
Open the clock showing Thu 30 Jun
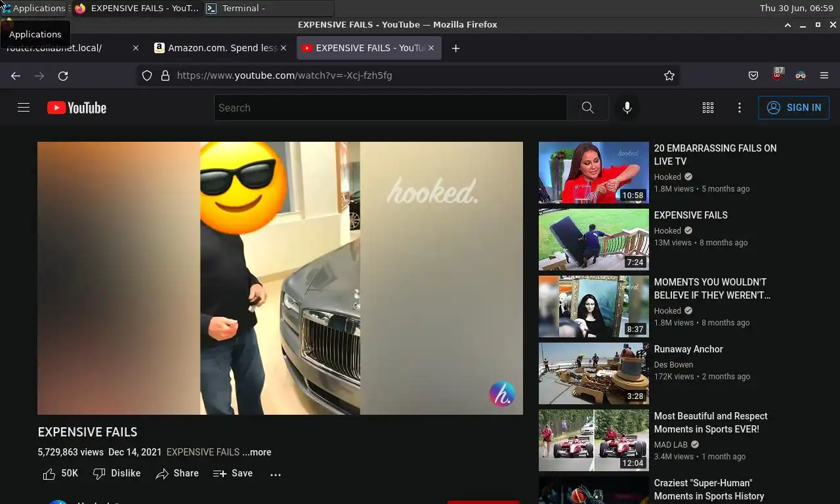pyautogui.click(x=796, y=8)
